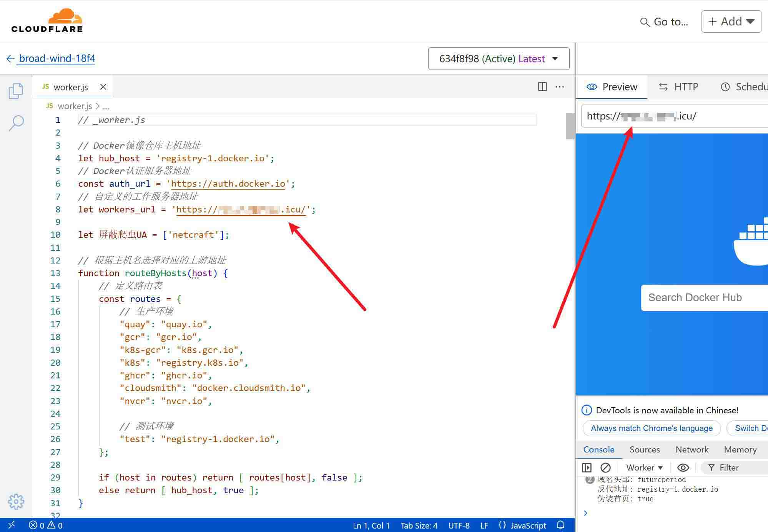Open the Go to search icon
The width and height of the screenshot is (768, 532).
645,22
